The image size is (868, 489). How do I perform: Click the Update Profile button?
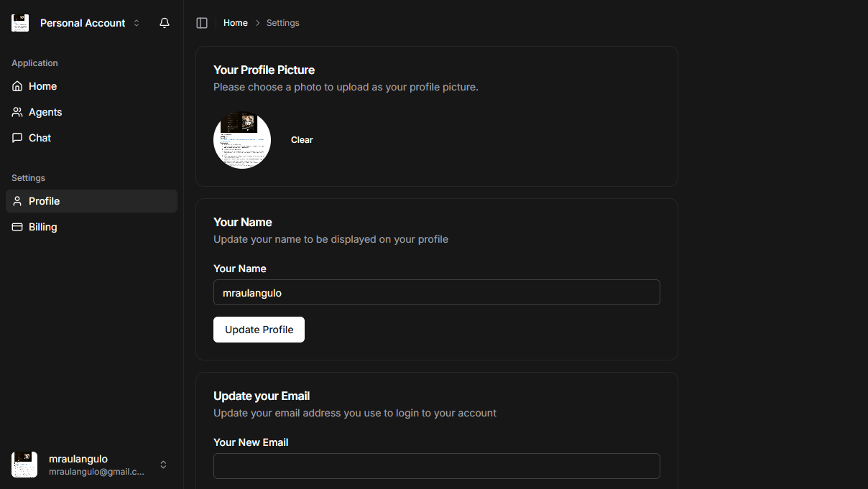[x=259, y=330]
